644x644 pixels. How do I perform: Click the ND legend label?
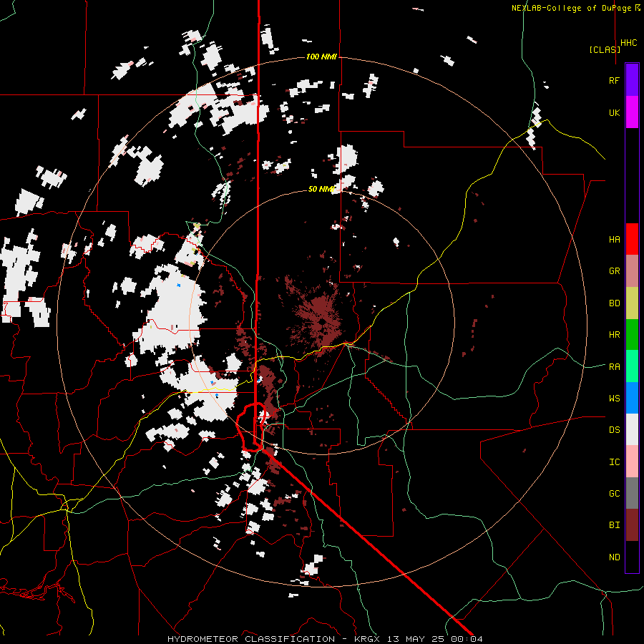[x=614, y=557]
